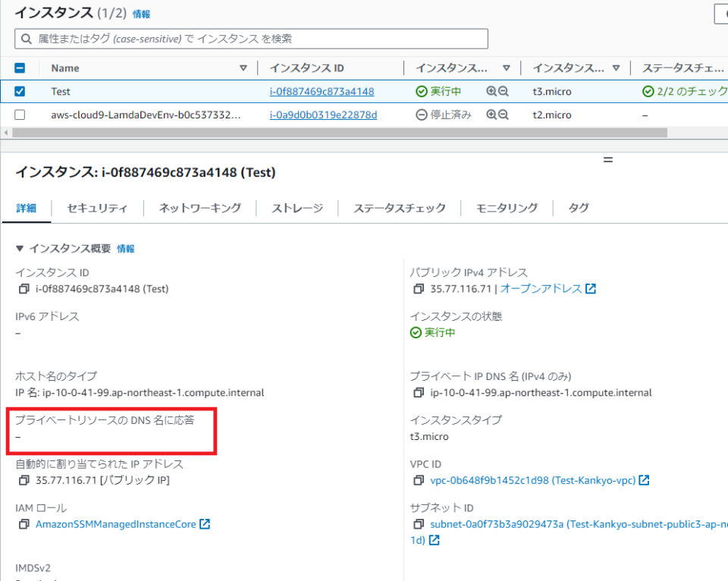Collapse the インスタンス概要 section

coord(20,248)
